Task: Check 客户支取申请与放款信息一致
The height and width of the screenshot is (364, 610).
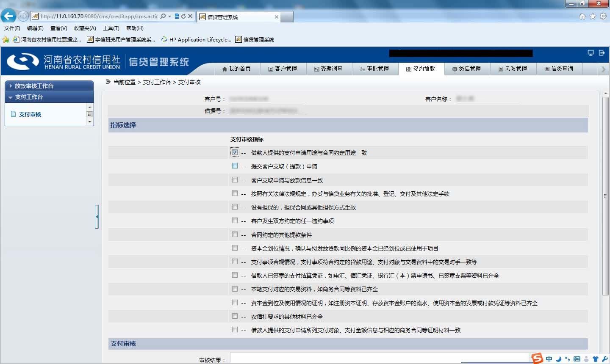Action: click(x=235, y=179)
